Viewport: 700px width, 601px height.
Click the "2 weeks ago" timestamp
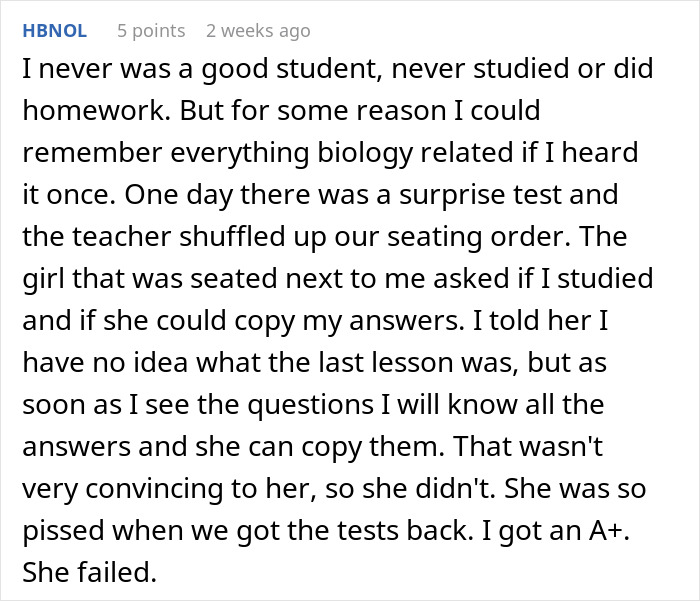(258, 31)
